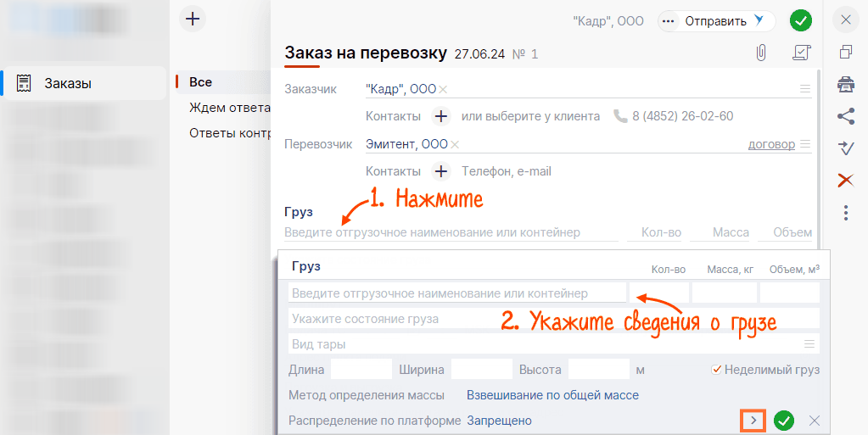Change 'Взвешивание по общей массе' method
Image resolution: width=868 pixels, height=435 pixels.
pyautogui.click(x=552, y=395)
